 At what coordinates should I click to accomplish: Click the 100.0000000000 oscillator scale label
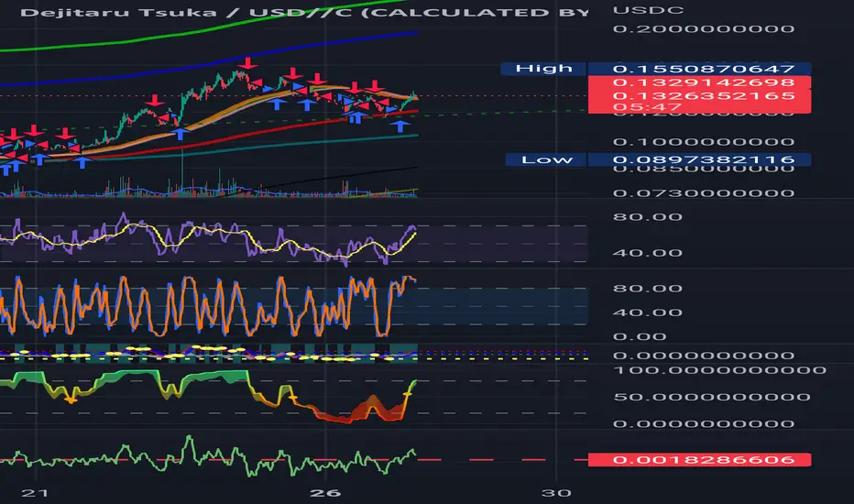[x=719, y=370]
